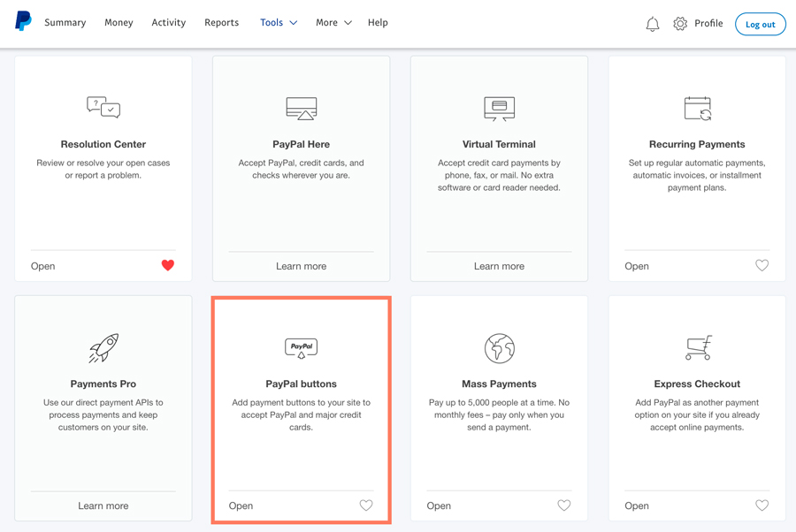Click the Express Checkout shopping cart icon
This screenshot has width=796, height=532.
698,347
